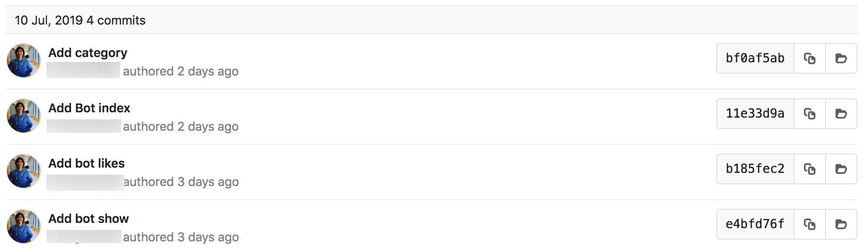Open the 'Add bot show' commit
The width and height of the screenshot is (868, 251).
89,219
